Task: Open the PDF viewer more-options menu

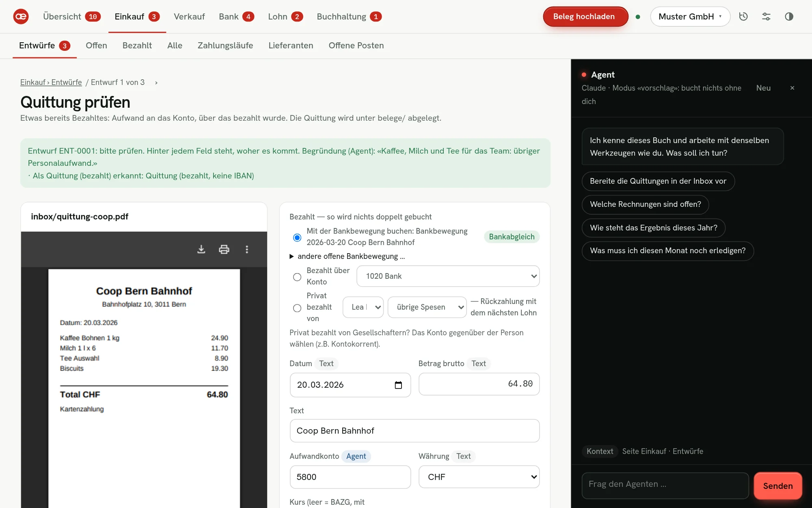Action: pos(247,249)
